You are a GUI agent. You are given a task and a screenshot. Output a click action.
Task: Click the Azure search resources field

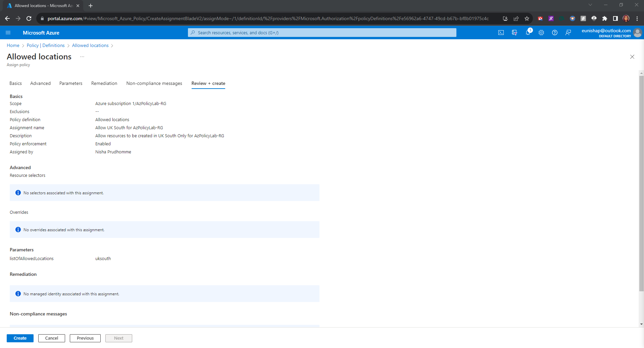(322, 33)
